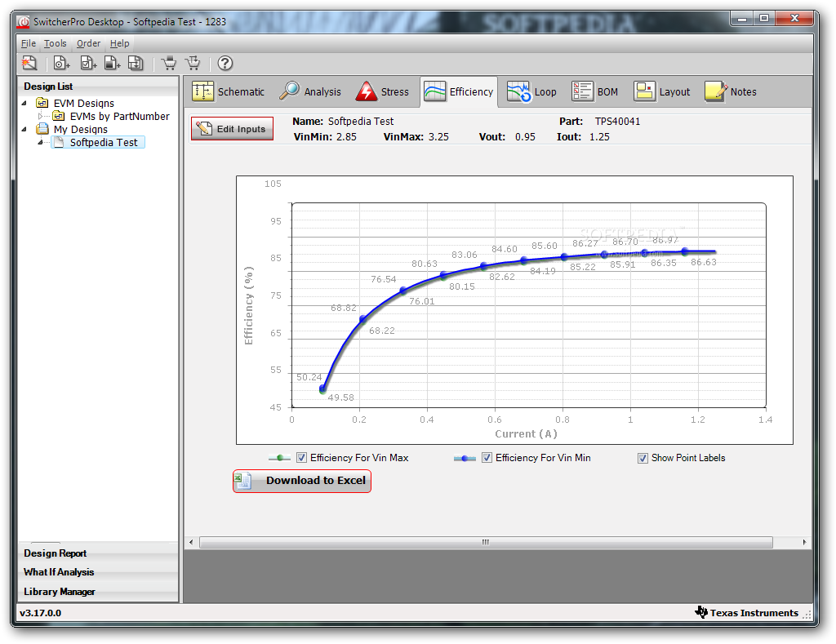The image size is (836, 644).
Task: Expand the What If Analysis panel
Action: coord(98,572)
